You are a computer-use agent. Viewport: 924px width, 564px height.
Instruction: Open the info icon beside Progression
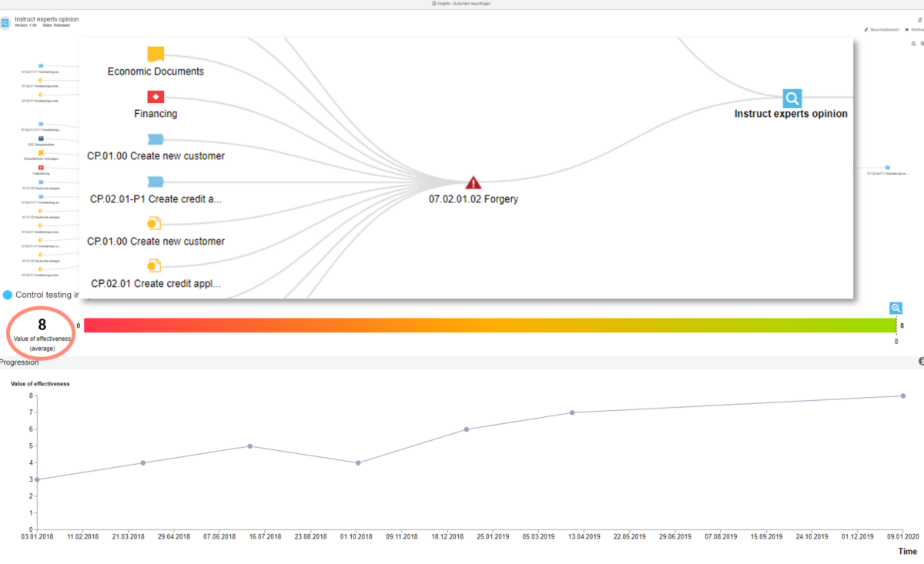(920, 361)
